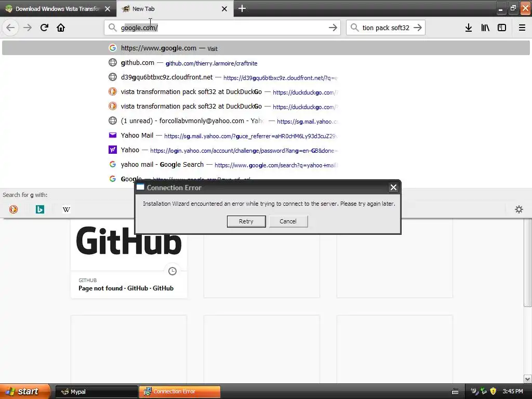This screenshot has width=532, height=399.
Task: Click the security shield tray icon
Action: tap(493, 391)
